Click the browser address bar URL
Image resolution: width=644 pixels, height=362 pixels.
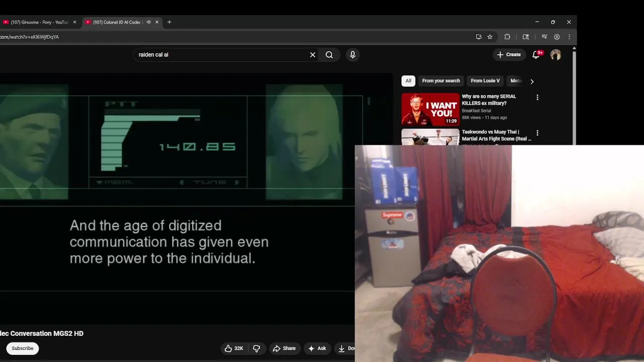[30, 37]
